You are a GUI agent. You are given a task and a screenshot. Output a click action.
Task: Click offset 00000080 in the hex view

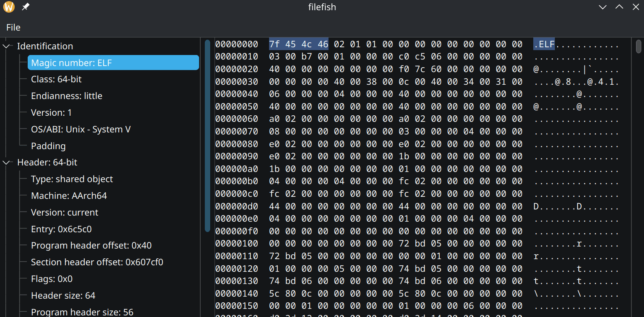pos(237,144)
